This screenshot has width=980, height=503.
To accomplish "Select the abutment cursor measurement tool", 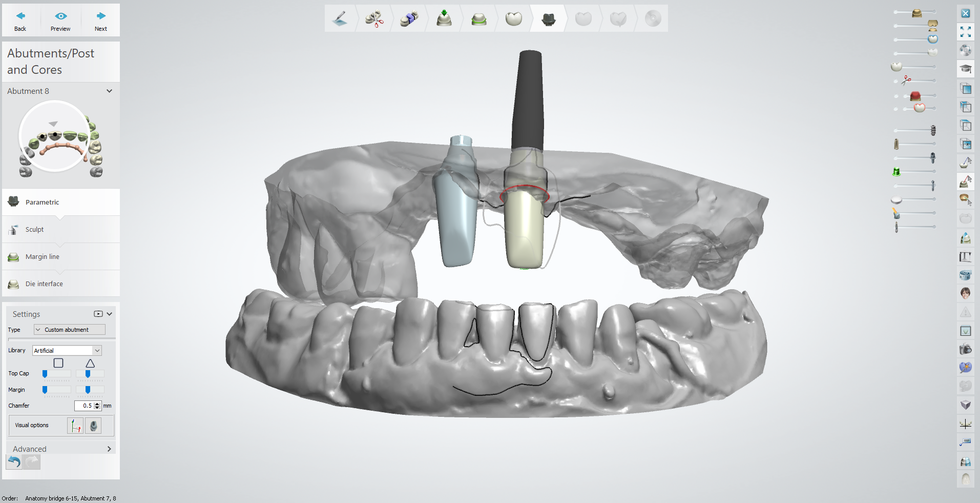I will 965,180.
